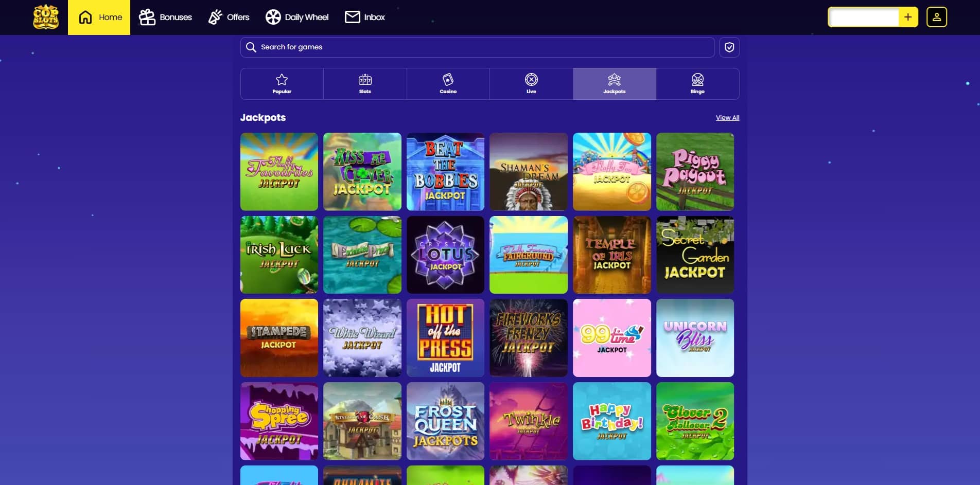980x485 pixels.
Task: Click the View All link
Action: pyautogui.click(x=727, y=117)
